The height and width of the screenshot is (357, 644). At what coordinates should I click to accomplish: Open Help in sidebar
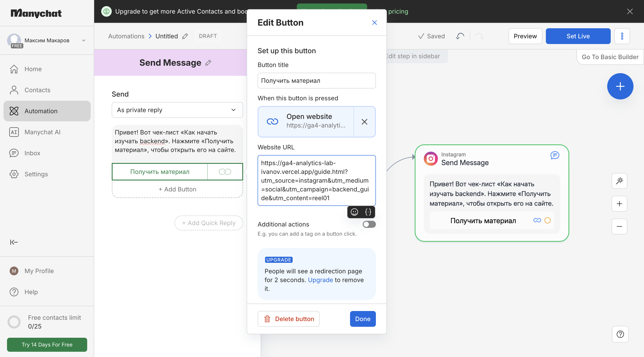[47, 292]
